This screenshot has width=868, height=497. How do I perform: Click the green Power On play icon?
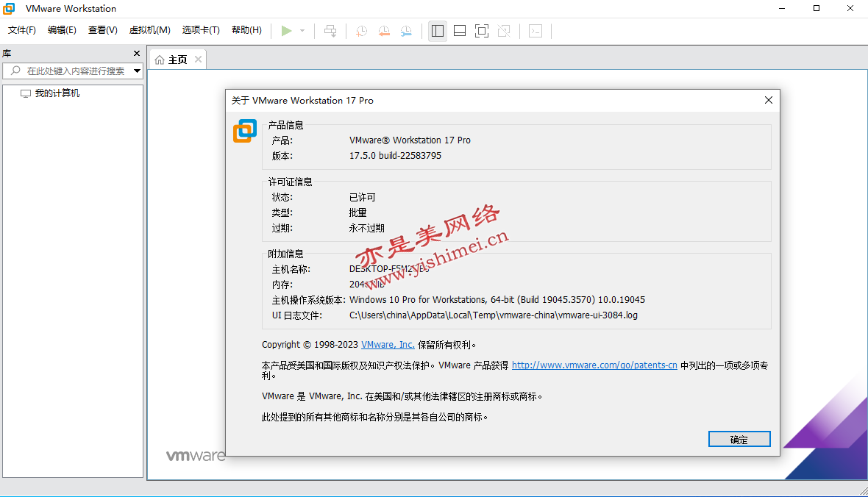pyautogui.click(x=286, y=30)
